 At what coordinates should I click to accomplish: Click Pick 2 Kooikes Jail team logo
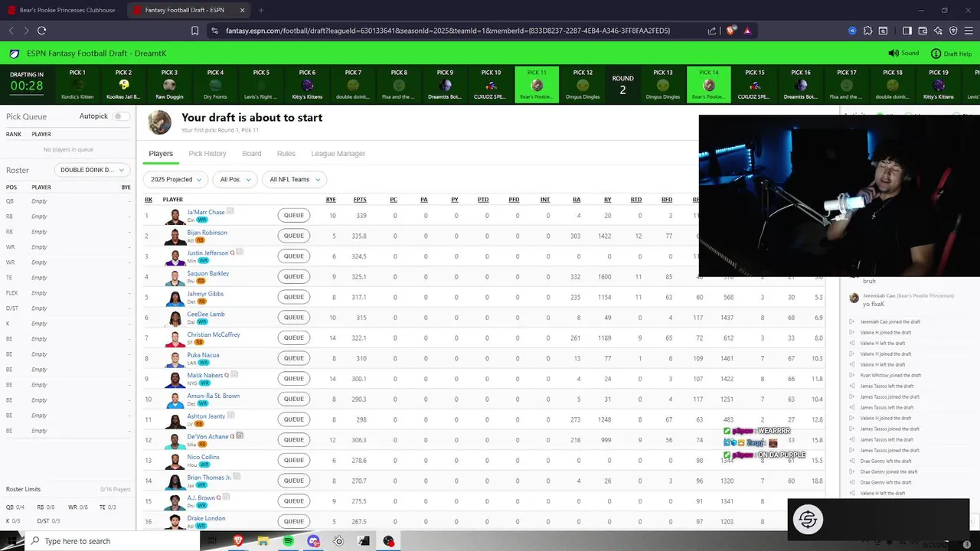[123, 85]
